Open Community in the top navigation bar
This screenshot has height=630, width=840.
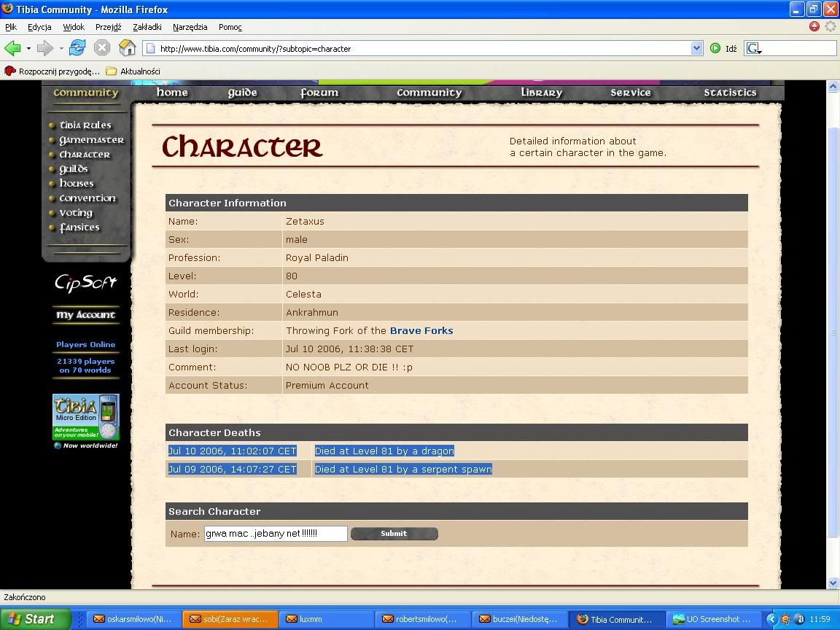click(x=429, y=93)
